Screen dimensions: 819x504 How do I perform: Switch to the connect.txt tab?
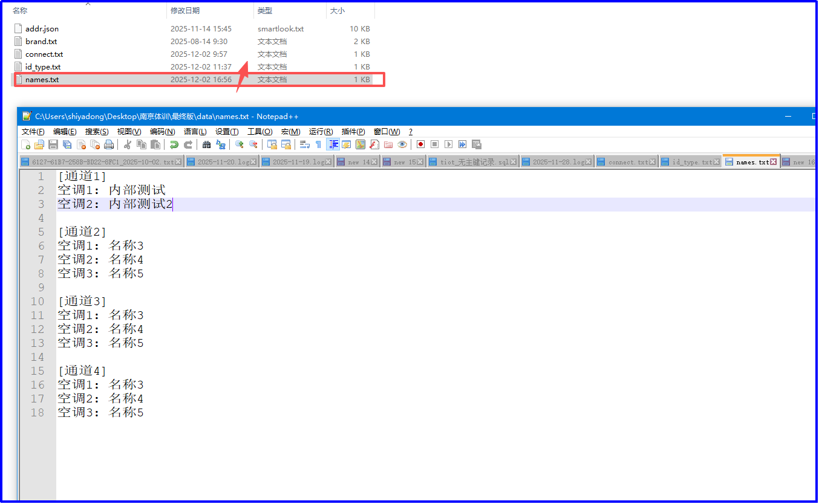[628, 162]
